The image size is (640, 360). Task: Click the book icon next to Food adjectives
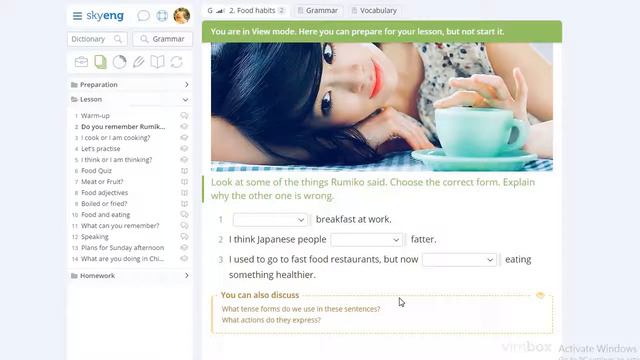pyautogui.click(x=184, y=193)
